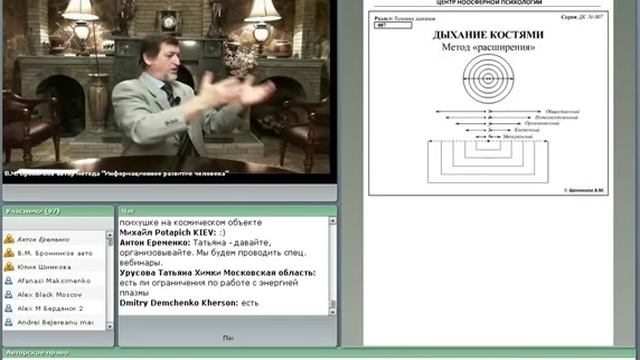Click the participants list scroll-down arrow

tap(109, 326)
